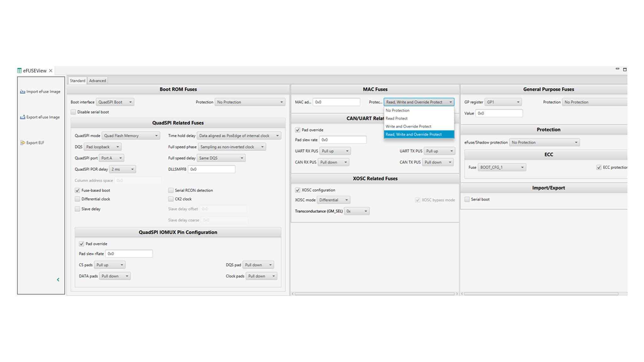Check the Differential clock option
The image size is (644, 362).
[77, 199]
